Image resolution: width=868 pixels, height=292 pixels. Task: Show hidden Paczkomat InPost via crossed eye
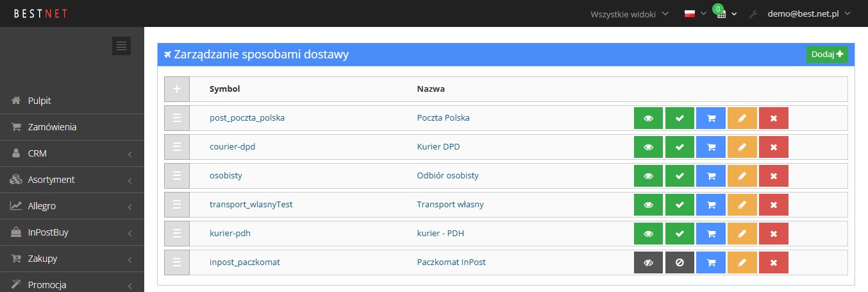tap(648, 262)
